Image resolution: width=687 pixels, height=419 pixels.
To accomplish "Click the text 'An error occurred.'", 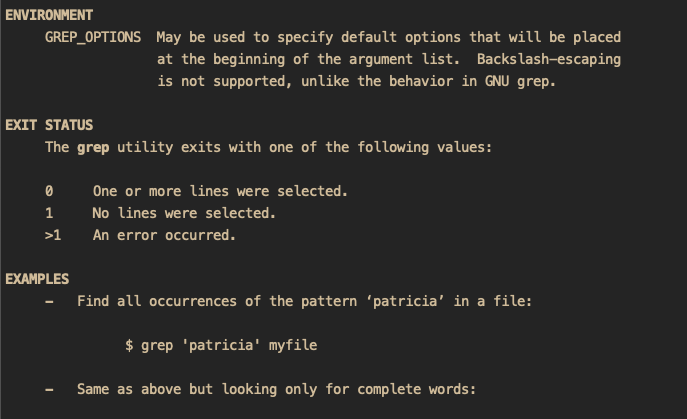I will coord(164,235).
